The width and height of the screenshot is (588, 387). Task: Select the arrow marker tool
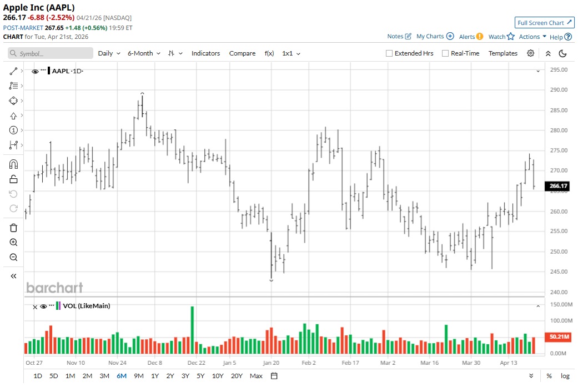click(x=13, y=116)
